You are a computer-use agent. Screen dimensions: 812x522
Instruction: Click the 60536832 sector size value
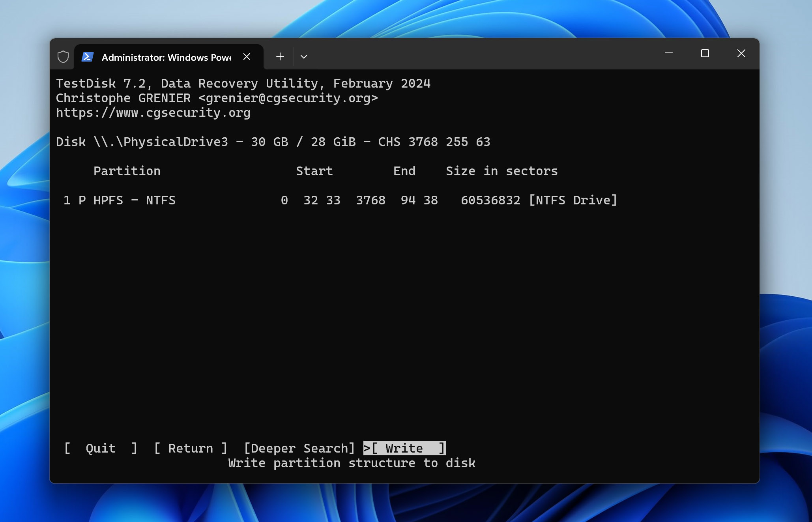pos(490,200)
